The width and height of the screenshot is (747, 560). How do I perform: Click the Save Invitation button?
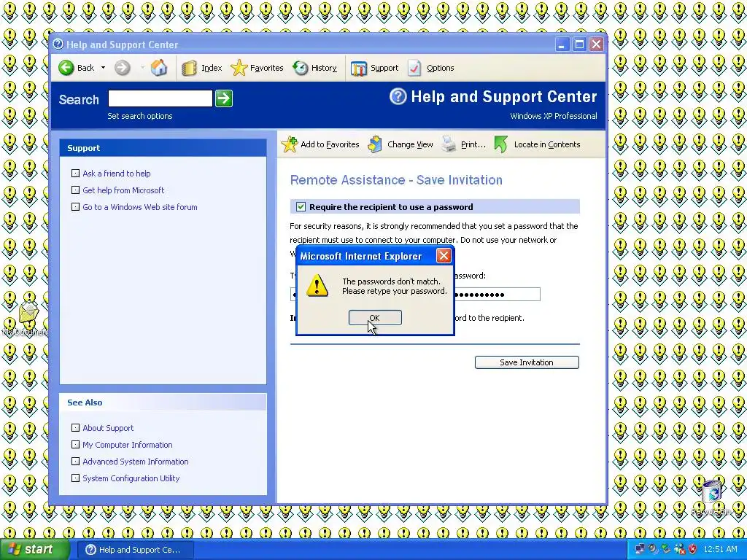click(x=527, y=362)
